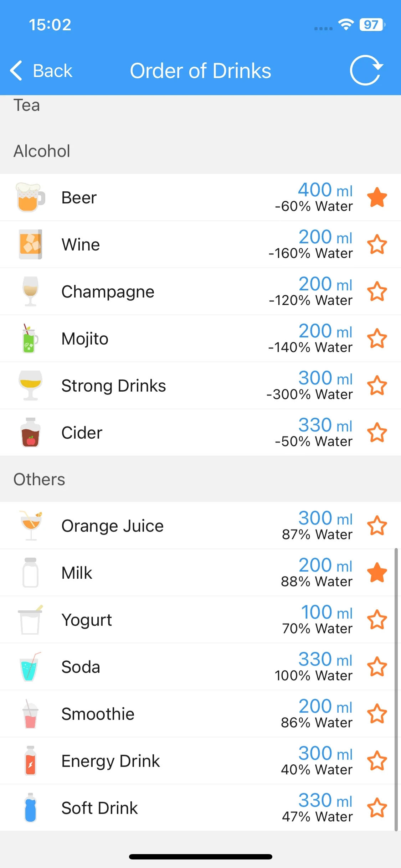Go back using the Back button
This screenshot has height=868, width=401.
pyautogui.click(x=41, y=71)
